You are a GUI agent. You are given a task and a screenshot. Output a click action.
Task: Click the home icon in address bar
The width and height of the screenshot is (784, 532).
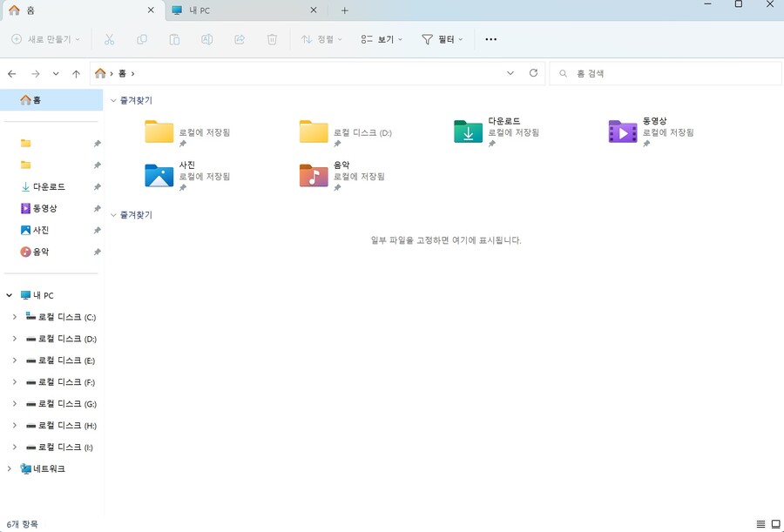pos(100,73)
